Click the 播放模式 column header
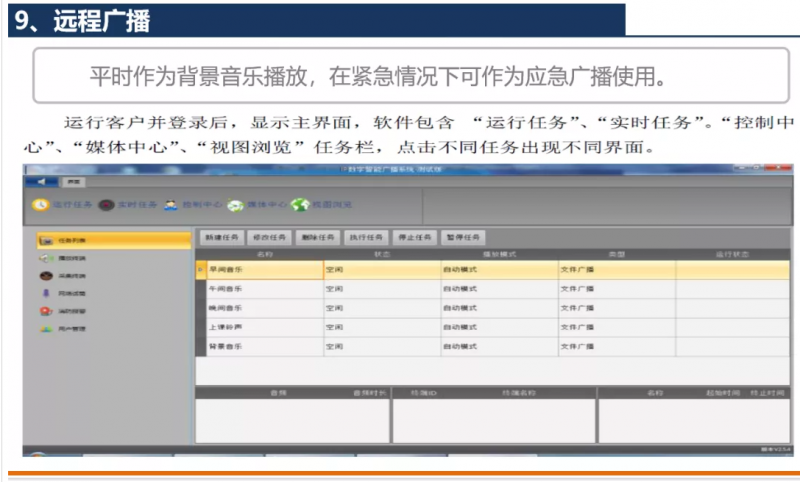 (497, 254)
